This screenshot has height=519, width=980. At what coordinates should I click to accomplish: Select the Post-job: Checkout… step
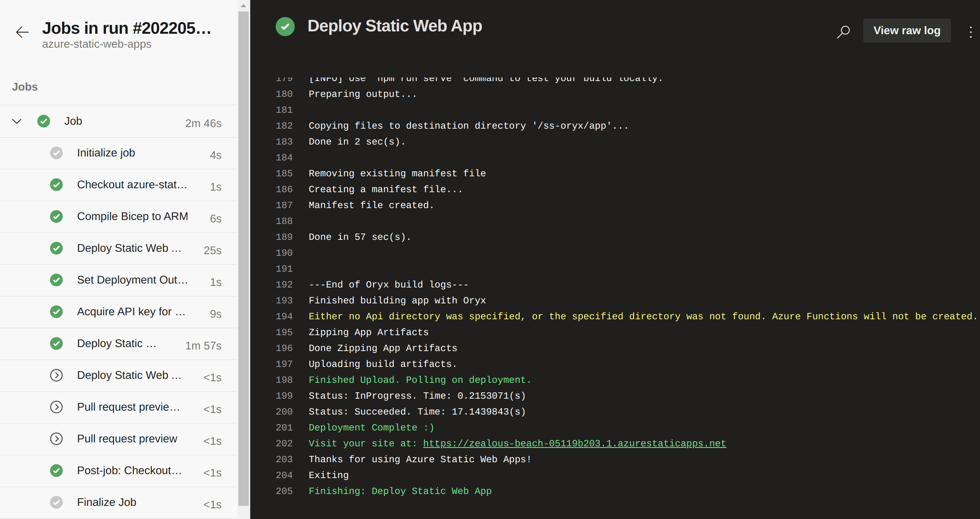pyautogui.click(x=119, y=471)
